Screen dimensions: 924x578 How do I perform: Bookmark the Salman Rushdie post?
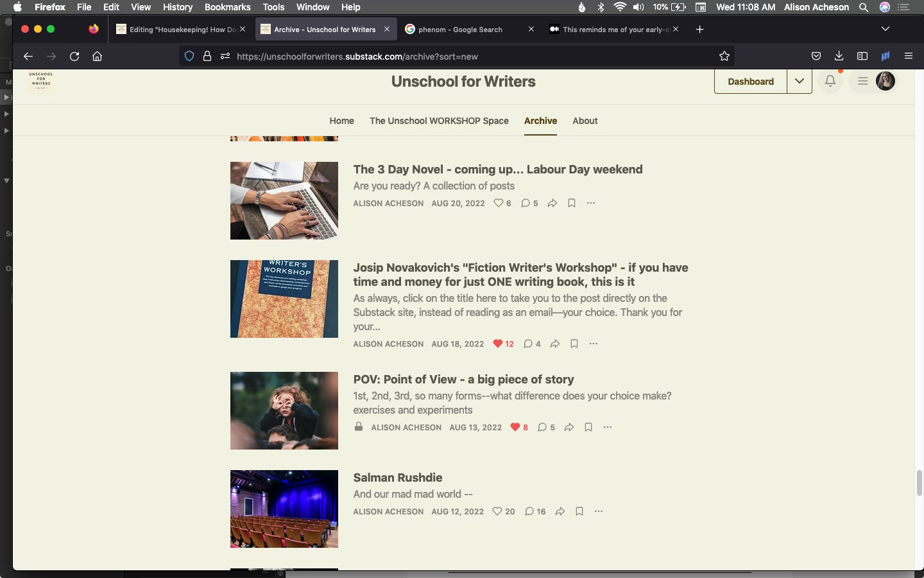[x=579, y=511]
